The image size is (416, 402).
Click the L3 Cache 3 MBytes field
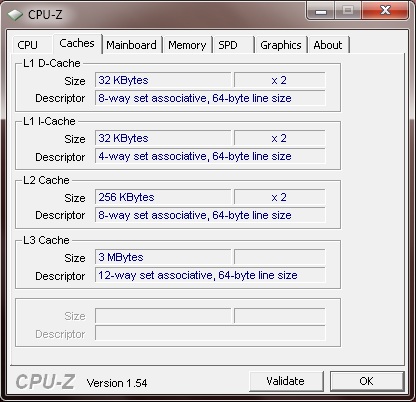163,257
